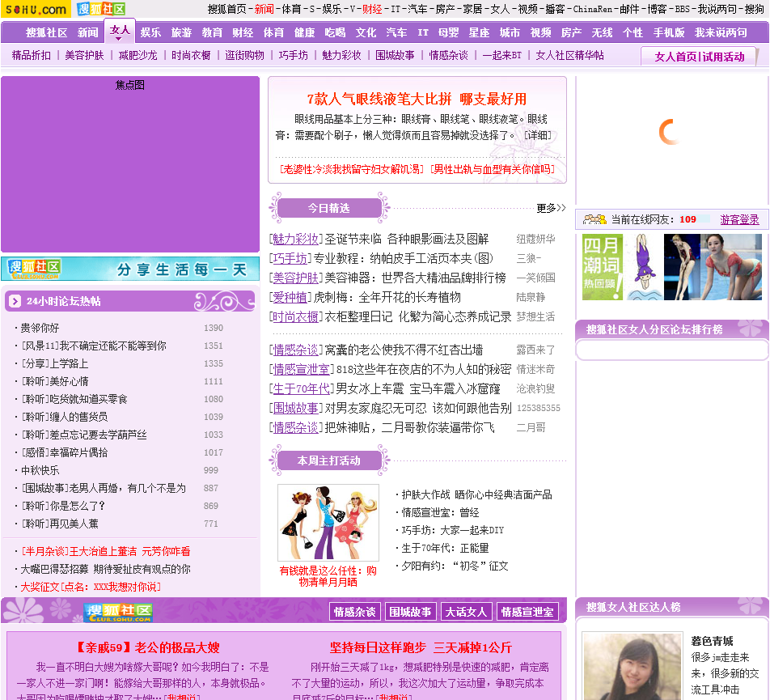Open the 暮色青城 member portrait photo

(632, 666)
